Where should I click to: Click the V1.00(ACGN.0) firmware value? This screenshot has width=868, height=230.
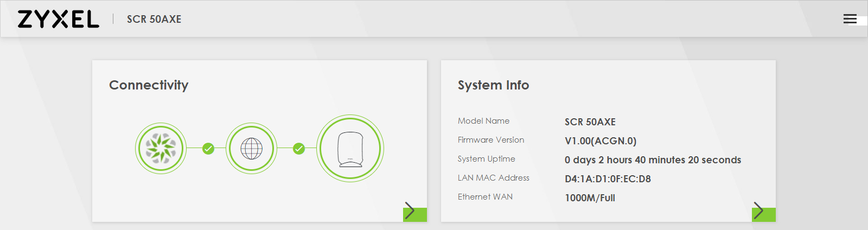point(601,141)
